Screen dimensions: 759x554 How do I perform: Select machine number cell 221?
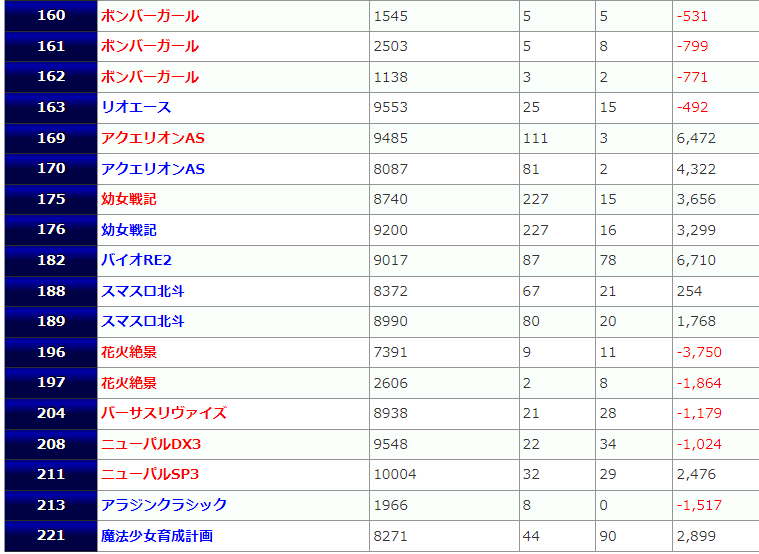(x=51, y=536)
